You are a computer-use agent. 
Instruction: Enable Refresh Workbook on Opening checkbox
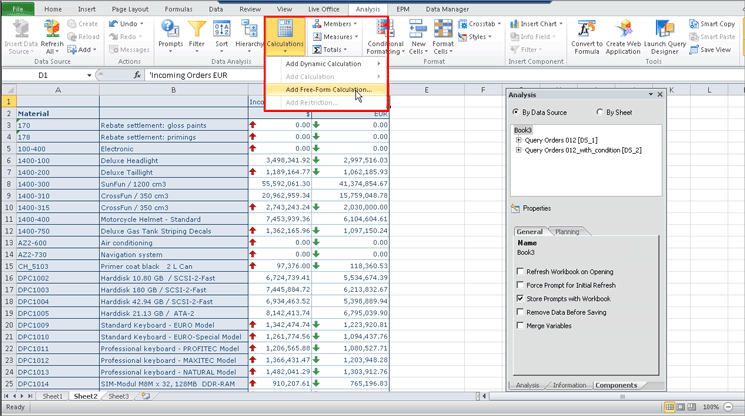click(520, 272)
